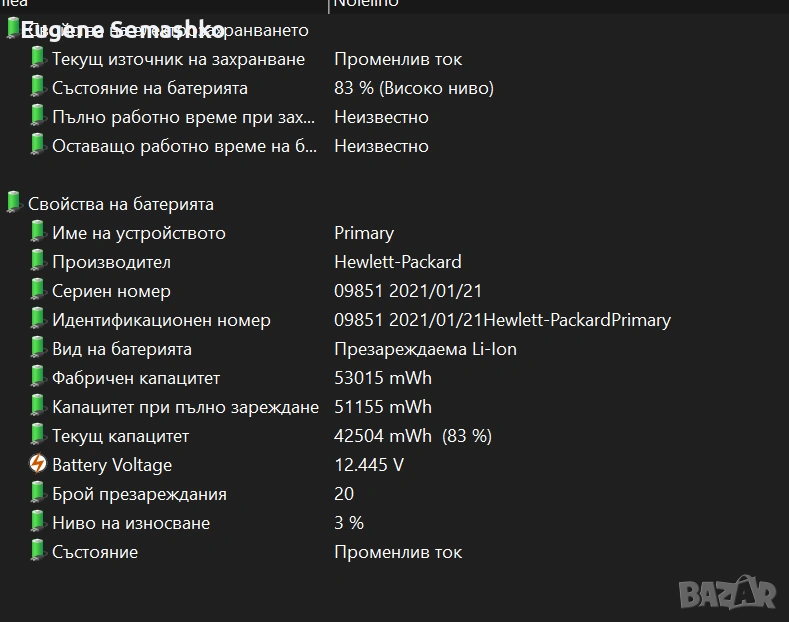Click battery icon beside Състояние на батерията
The height and width of the screenshot is (622, 789).
[38, 87]
